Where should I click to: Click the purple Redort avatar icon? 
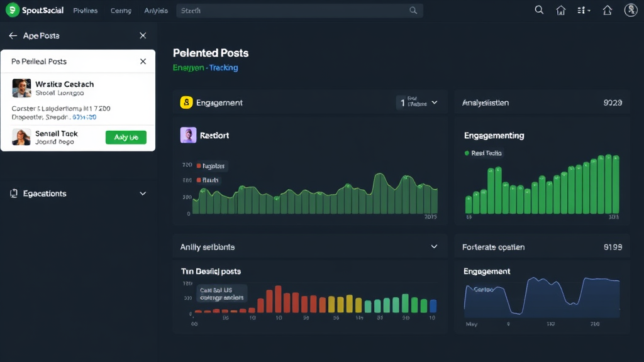click(x=188, y=135)
